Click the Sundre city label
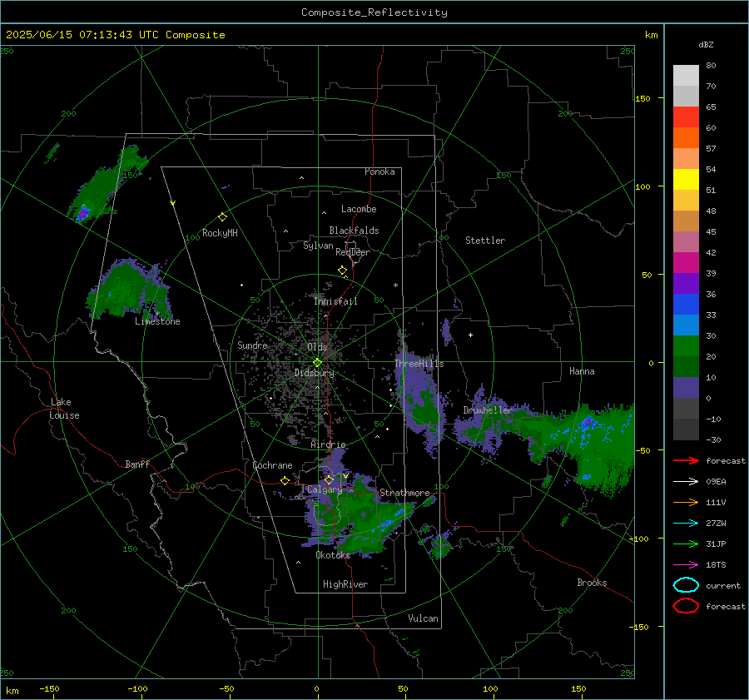The height and width of the screenshot is (700, 749). [252, 345]
